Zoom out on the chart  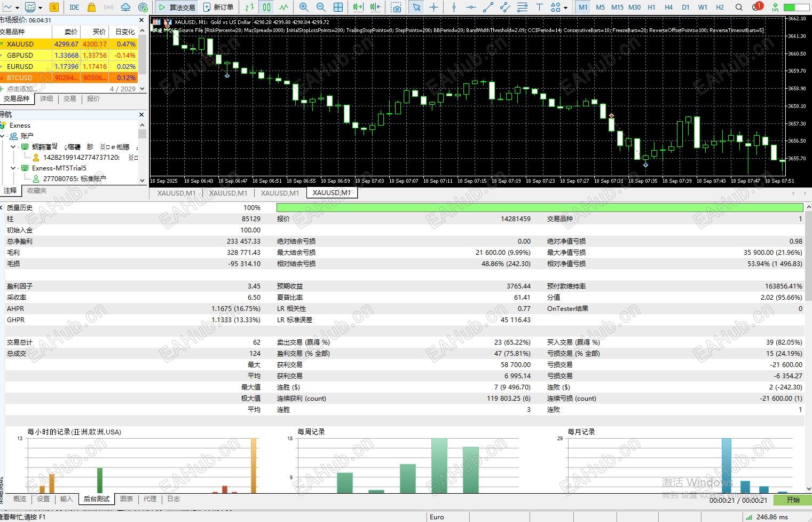pos(321,7)
